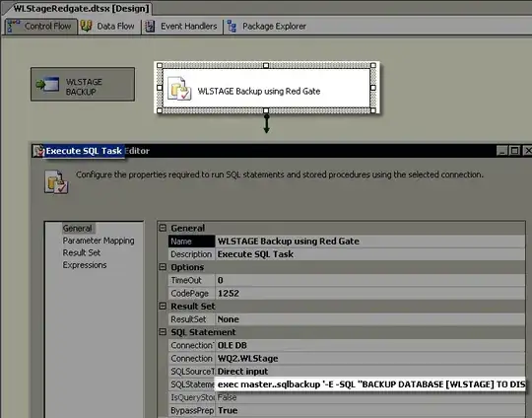Open the Expressions page
Image resolution: width=532 pixels, height=418 pixels.
85,265
